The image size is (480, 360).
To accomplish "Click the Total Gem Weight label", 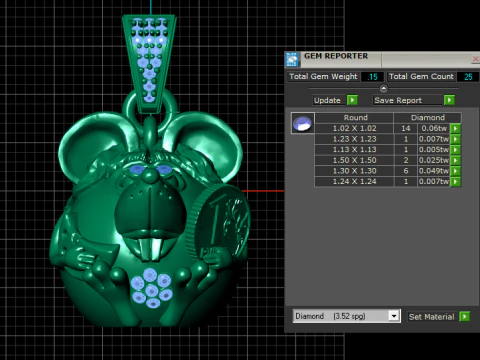I will pyautogui.click(x=323, y=77).
